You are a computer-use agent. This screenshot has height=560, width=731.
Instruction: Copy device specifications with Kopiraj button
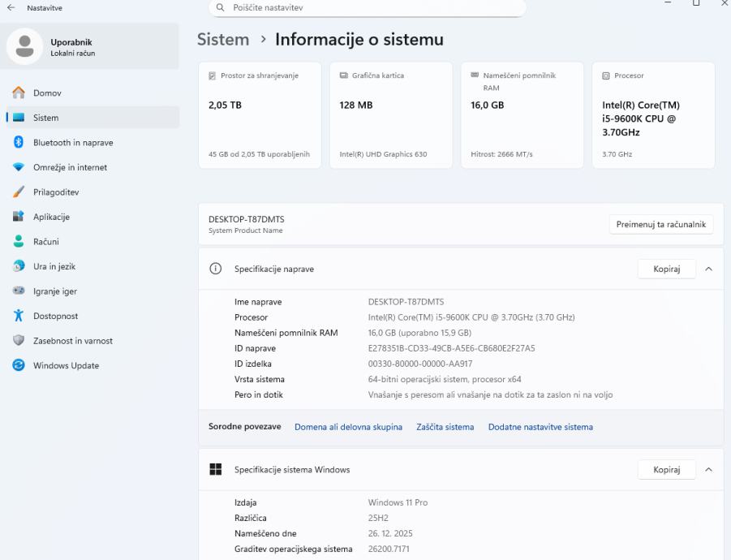[x=666, y=269]
